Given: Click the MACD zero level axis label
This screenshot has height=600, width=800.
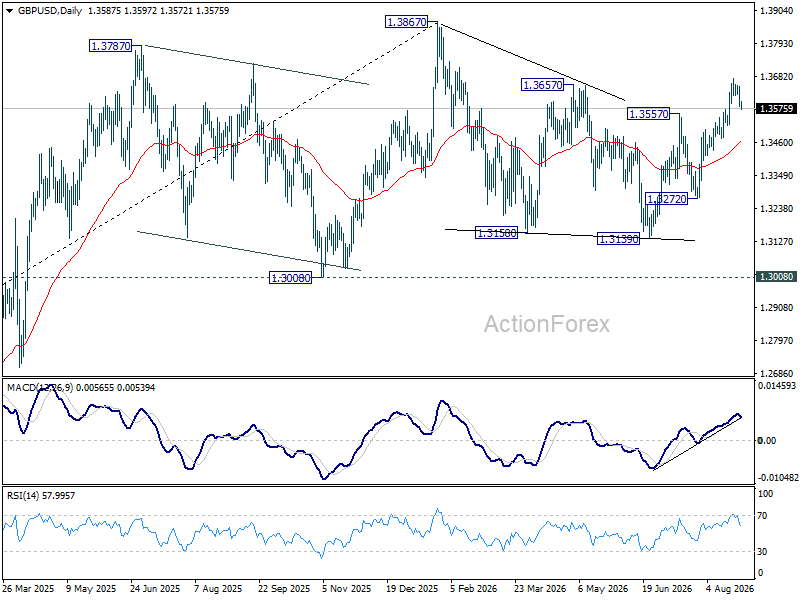Looking at the screenshot, I should pos(767,440).
